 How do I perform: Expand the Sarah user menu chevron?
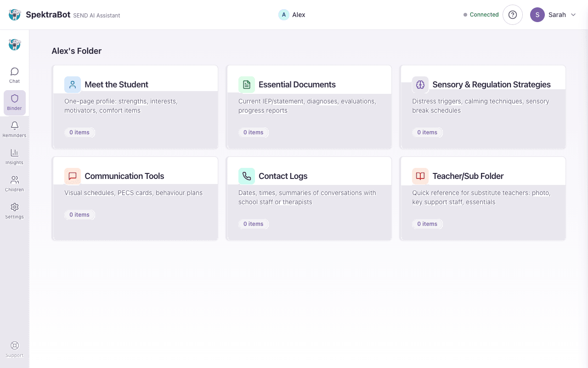[x=573, y=15]
